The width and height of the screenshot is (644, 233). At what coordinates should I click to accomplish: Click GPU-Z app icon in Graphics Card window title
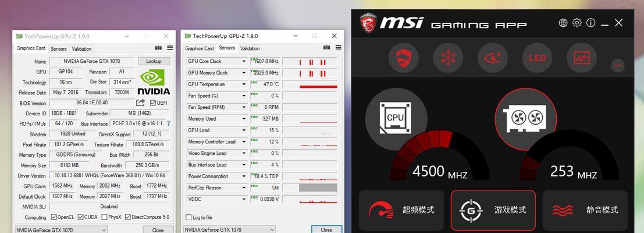[19, 36]
